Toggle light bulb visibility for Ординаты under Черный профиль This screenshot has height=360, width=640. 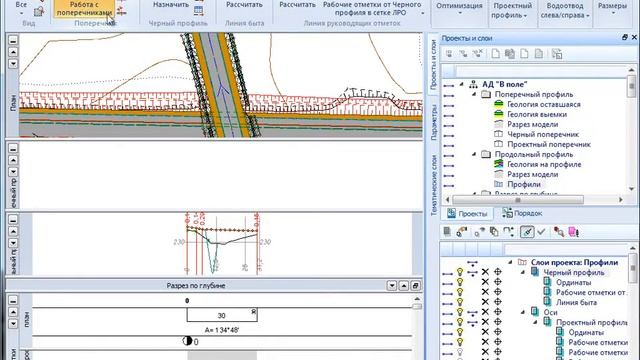460,282
